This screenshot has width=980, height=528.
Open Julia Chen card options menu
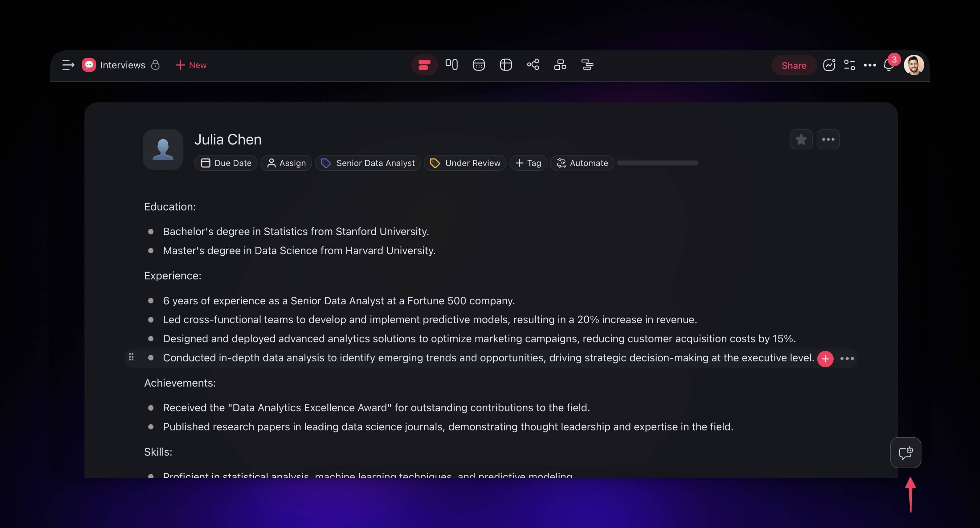click(828, 140)
